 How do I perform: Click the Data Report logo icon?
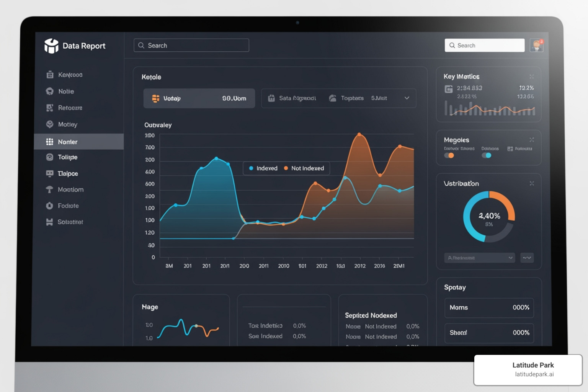[x=51, y=46]
